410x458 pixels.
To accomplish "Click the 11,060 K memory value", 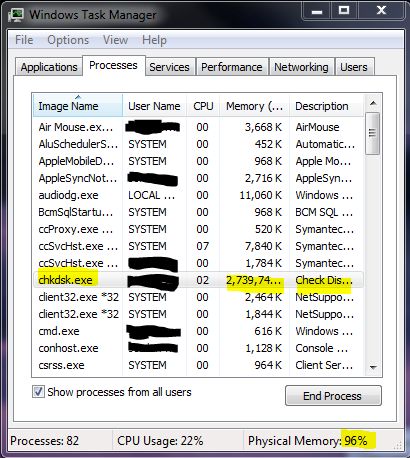I will point(261,195).
